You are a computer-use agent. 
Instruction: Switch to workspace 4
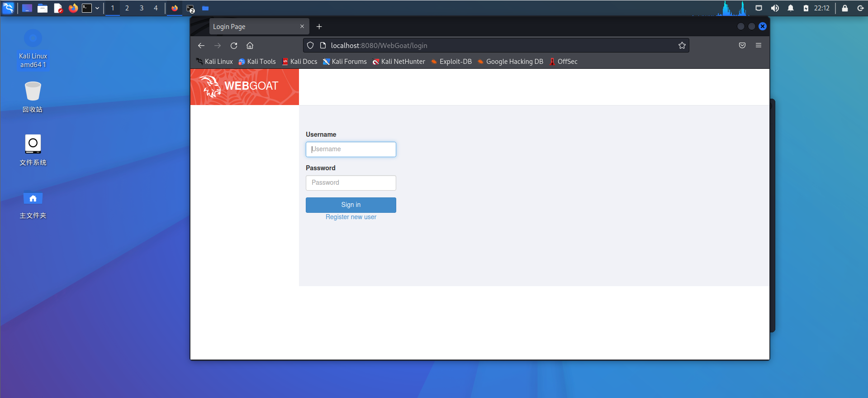(156, 8)
